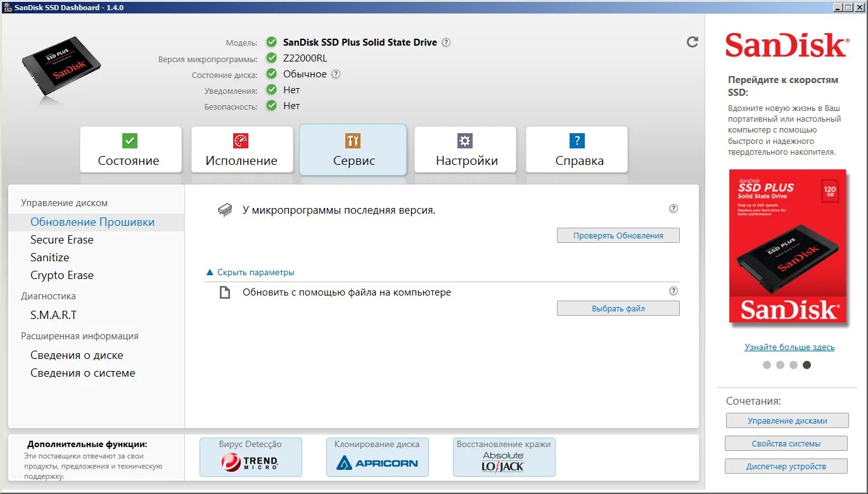This screenshot has width=868, height=494.
Task: Click Управление дисками shortcut button
Action: [787, 420]
